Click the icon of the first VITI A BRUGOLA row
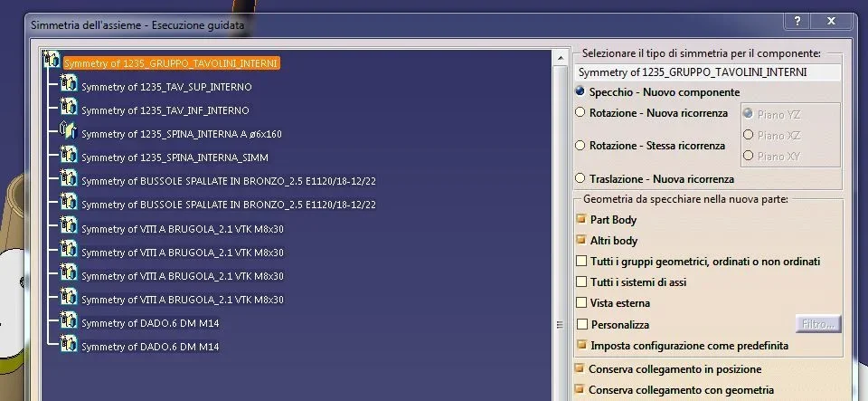868x401 pixels. pyautogui.click(x=69, y=224)
